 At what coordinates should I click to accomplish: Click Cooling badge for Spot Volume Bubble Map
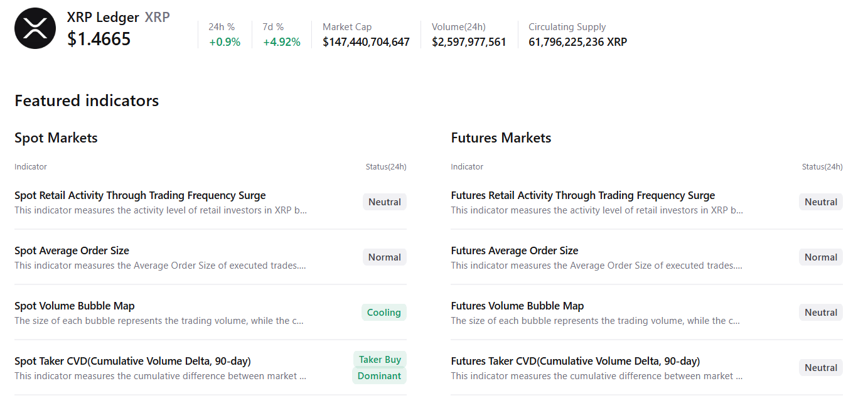[x=384, y=313]
